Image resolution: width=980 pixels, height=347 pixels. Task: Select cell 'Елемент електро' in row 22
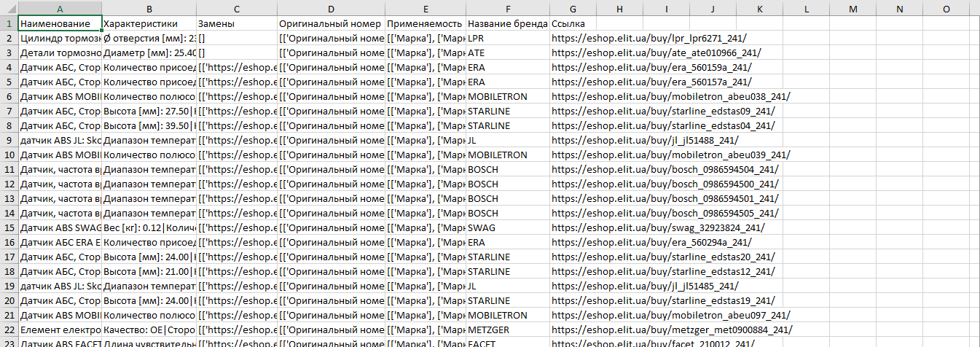[60, 330]
